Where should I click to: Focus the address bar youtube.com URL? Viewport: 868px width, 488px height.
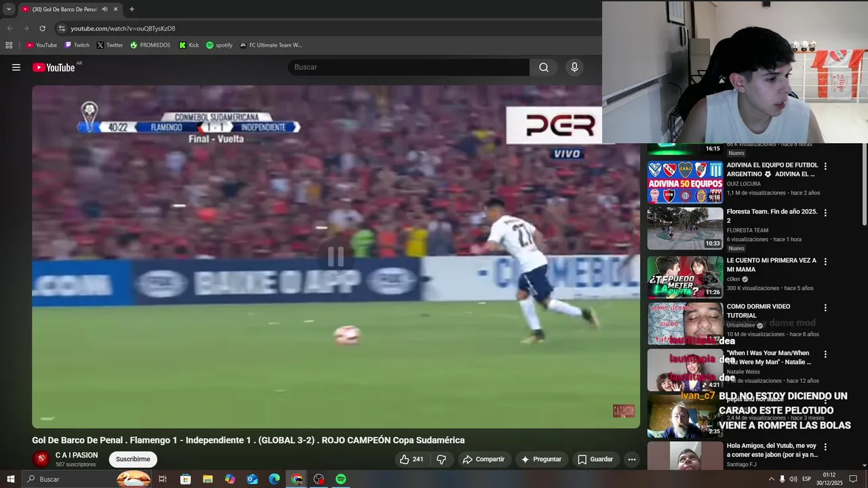(x=123, y=28)
